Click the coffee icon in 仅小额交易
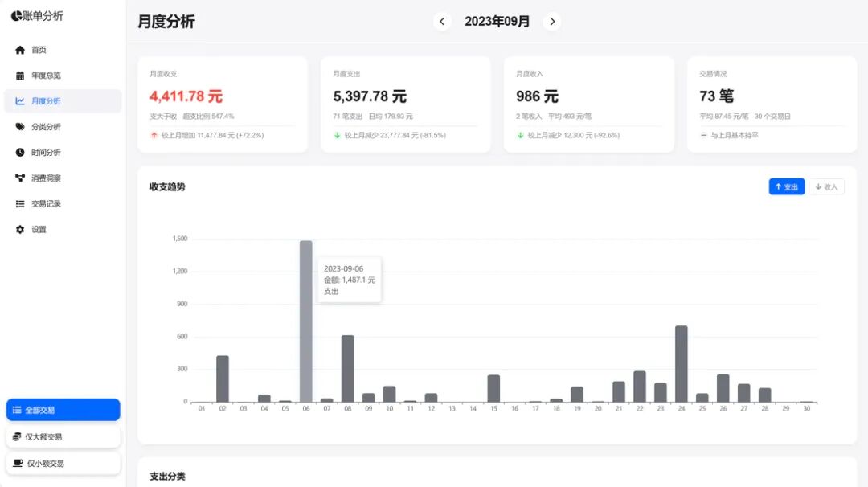 18,463
